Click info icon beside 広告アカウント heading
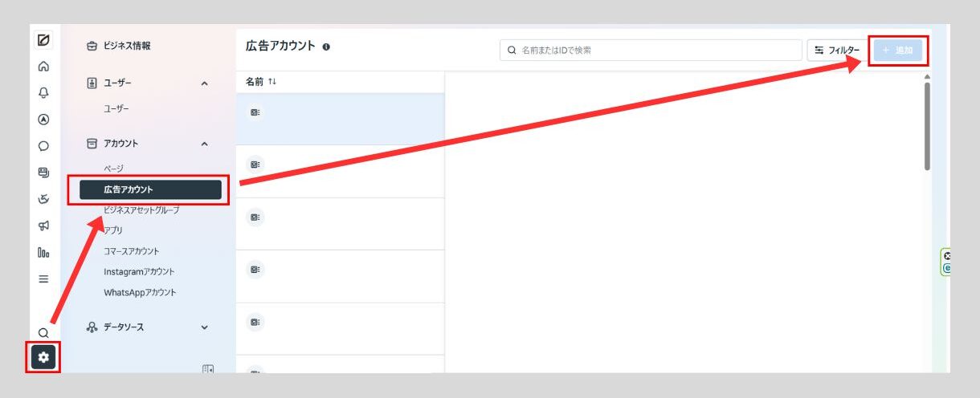This screenshot has height=398, width=980. tap(326, 47)
